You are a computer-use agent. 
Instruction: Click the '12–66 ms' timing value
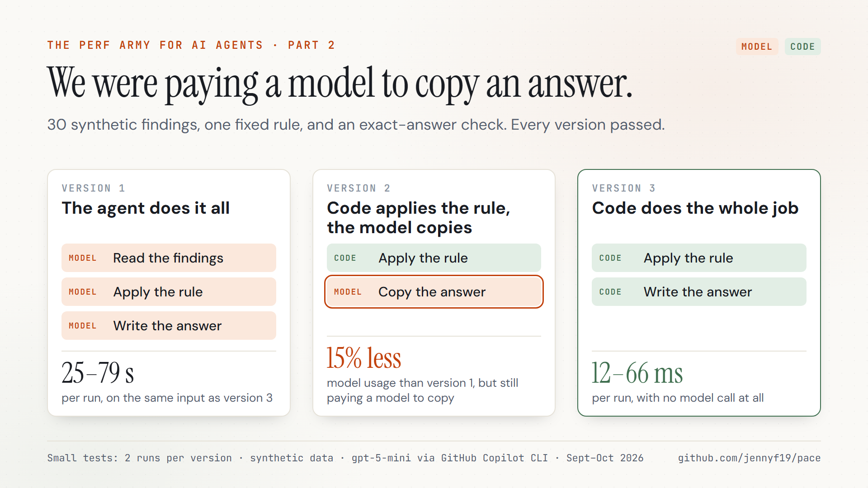pos(637,373)
